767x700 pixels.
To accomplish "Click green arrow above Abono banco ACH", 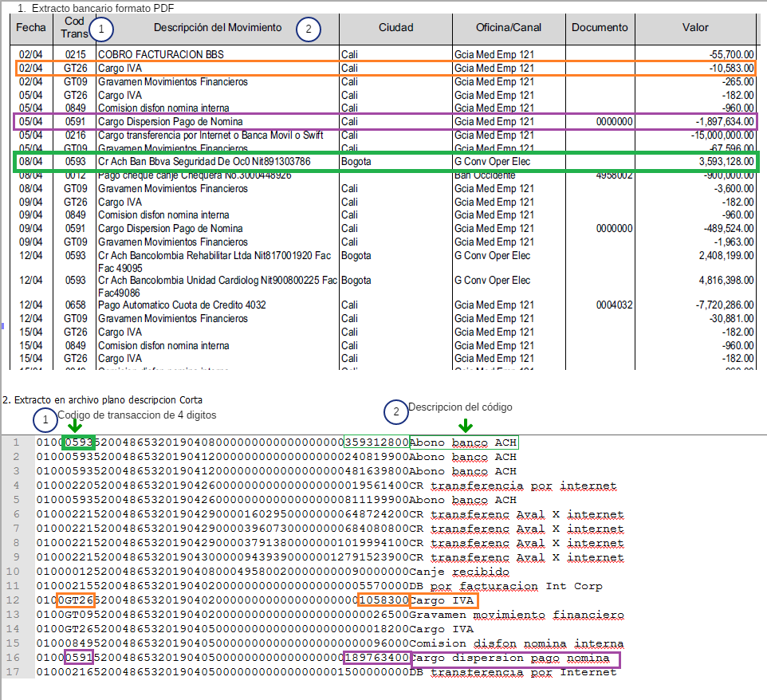I will 465,427.
